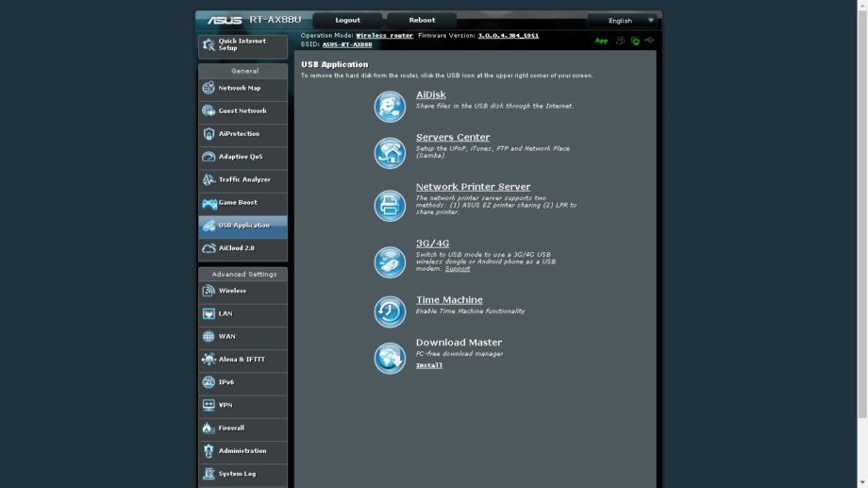This screenshot has width=868, height=488.
Task: Click the Download Master globe icon
Action: [390, 358]
